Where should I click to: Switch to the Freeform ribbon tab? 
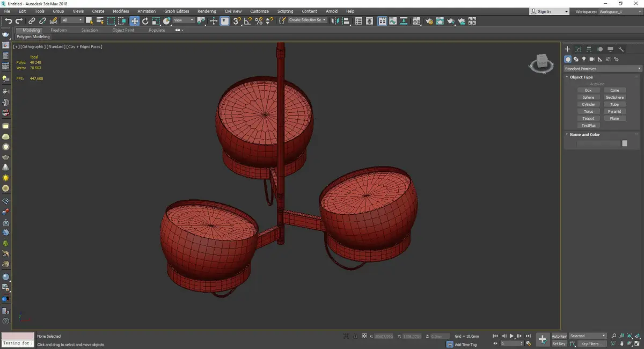(x=58, y=31)
